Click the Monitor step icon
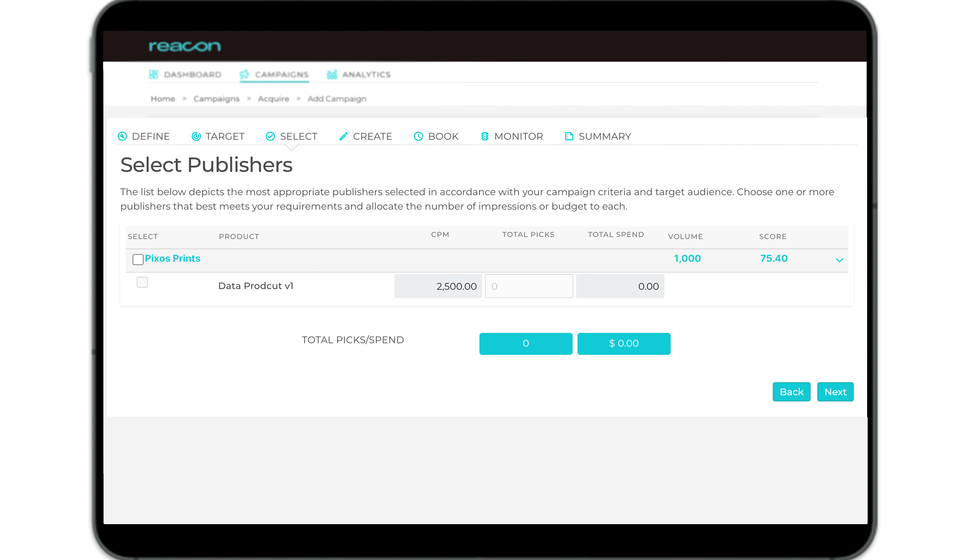 pyautogui.click(x=485, y=136)
